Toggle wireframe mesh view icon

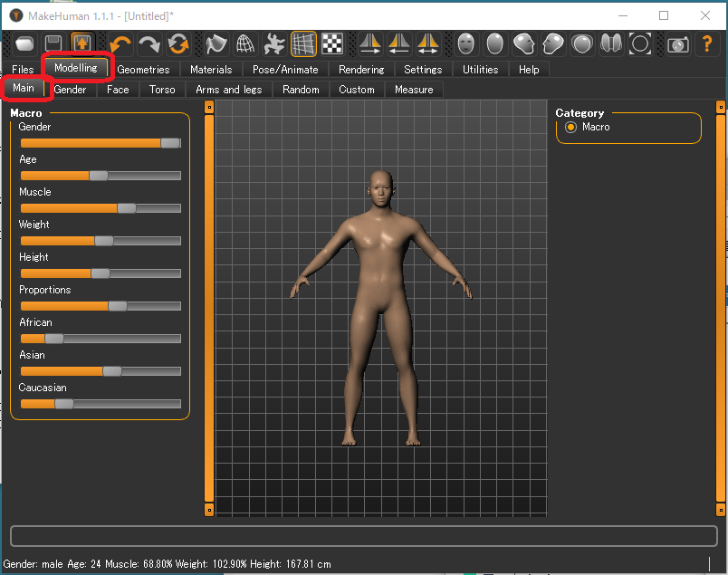click(x=244, y=43)
